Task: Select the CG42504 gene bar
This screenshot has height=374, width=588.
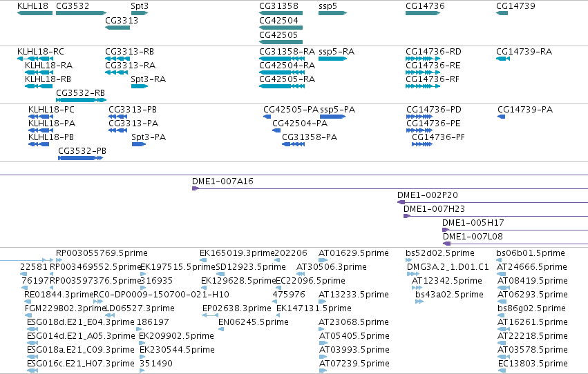Action: (x=281, y=28)
